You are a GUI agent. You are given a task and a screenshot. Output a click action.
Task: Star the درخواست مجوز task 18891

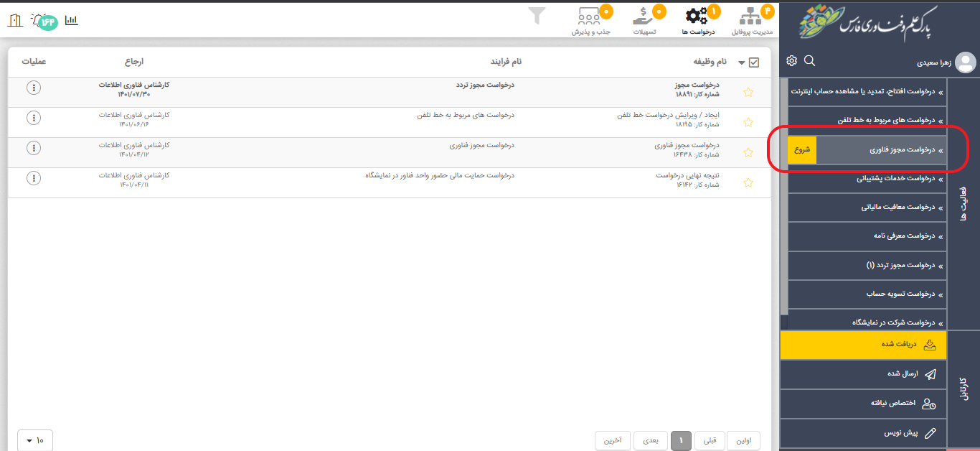[x=748, y=92]
